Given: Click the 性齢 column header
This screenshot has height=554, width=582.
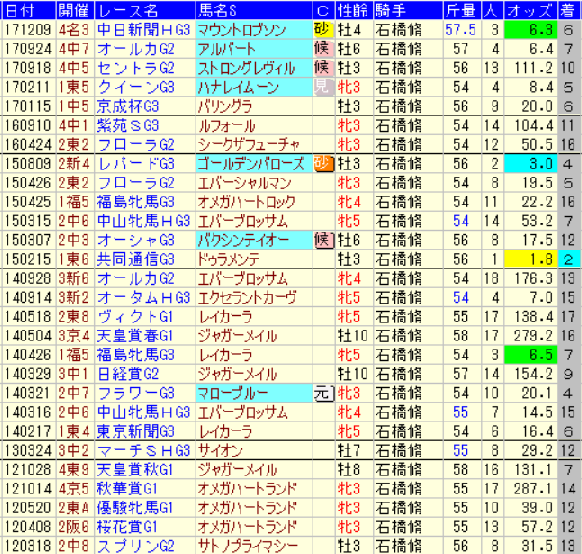Looking at the screenshot, I should tap(354, 10).
